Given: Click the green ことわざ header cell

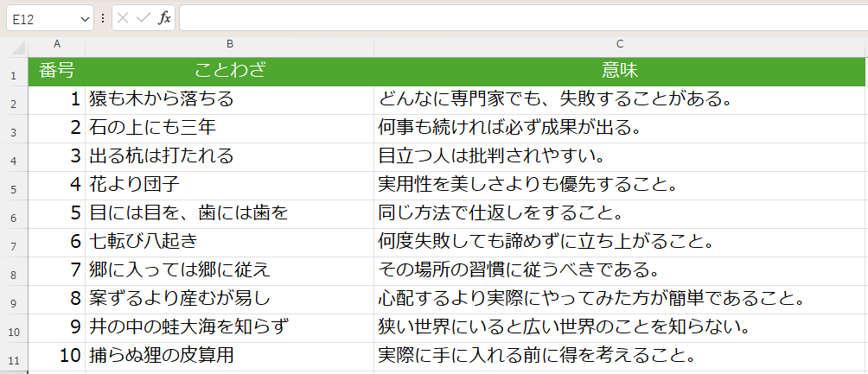Looking at the screenshot, I should click(x=230, y=72).
